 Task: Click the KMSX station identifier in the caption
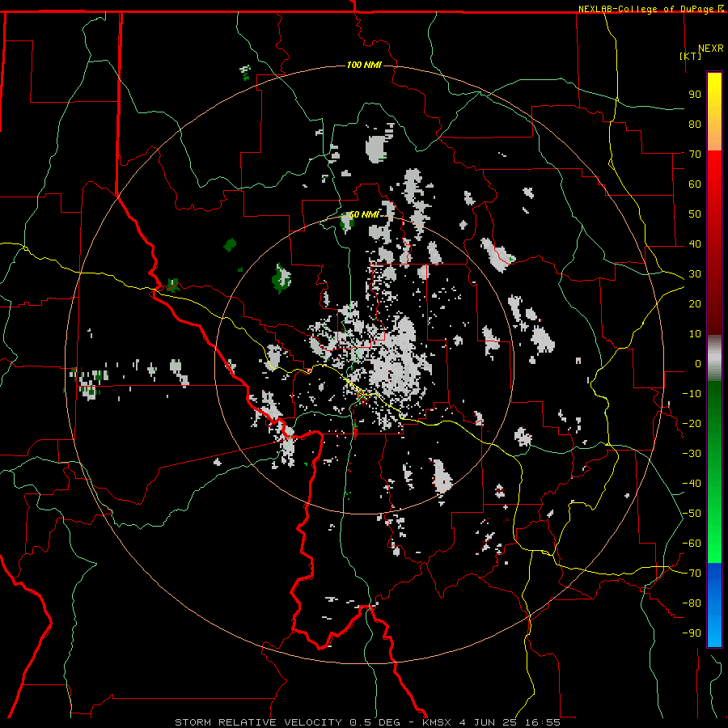(437, 722)
